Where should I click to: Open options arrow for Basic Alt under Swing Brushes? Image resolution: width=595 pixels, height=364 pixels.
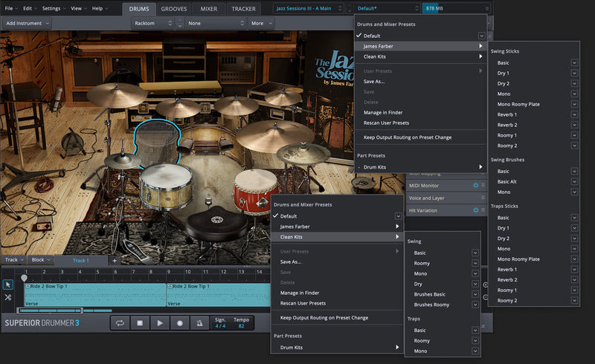coord(574,181)
